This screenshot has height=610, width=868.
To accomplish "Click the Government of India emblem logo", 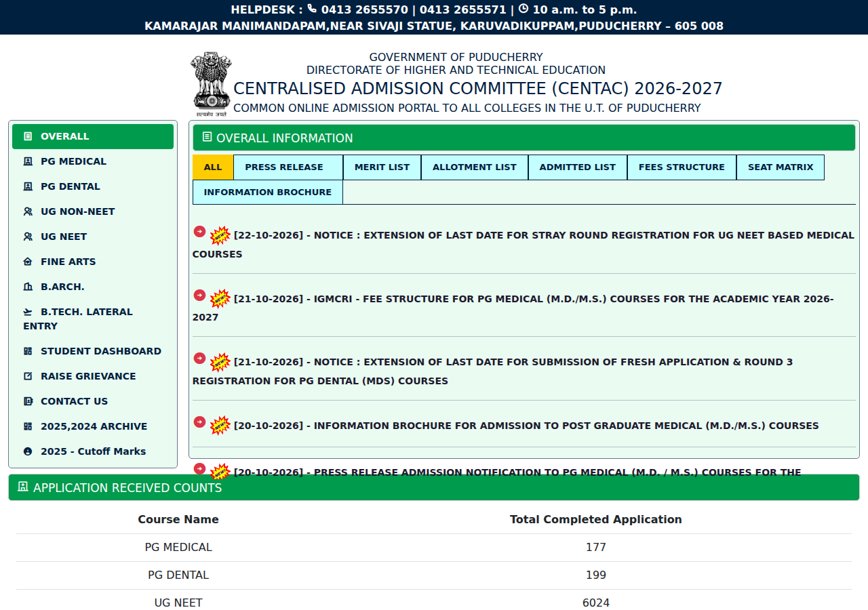I will click(x=212, y=84).
